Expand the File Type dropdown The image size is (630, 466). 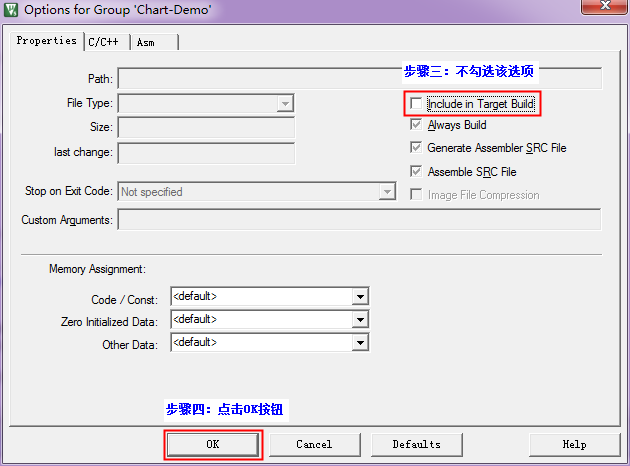[x=285, y=103]
